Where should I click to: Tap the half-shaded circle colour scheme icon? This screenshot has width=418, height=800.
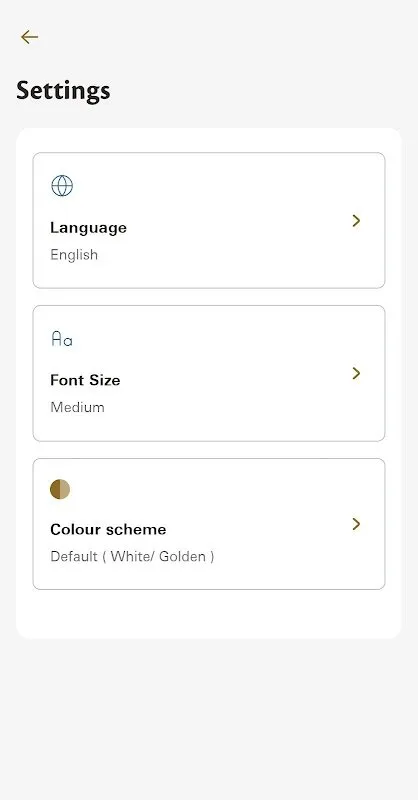(x=60, y=489)
